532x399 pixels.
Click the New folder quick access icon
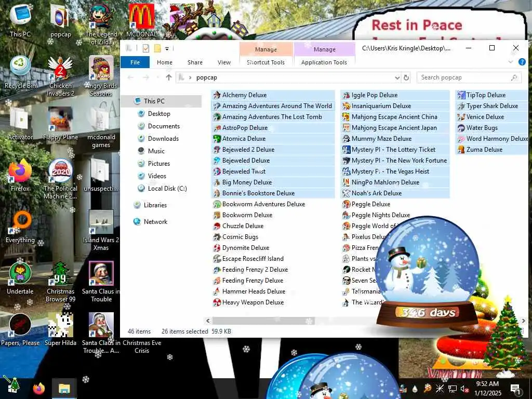click(x=157, y=48)
